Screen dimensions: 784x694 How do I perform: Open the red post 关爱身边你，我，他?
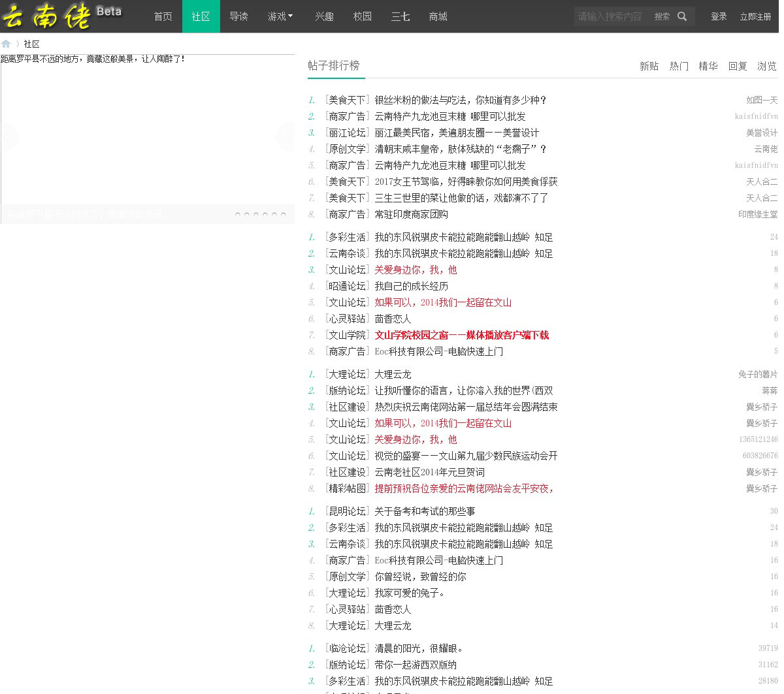click(x=416, y=270)
